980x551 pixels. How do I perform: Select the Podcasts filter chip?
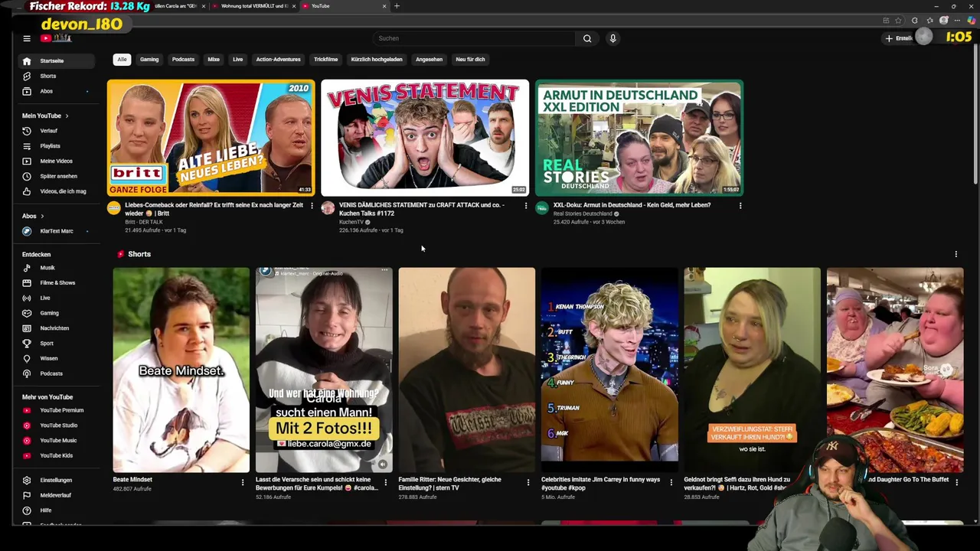(183, 59)
